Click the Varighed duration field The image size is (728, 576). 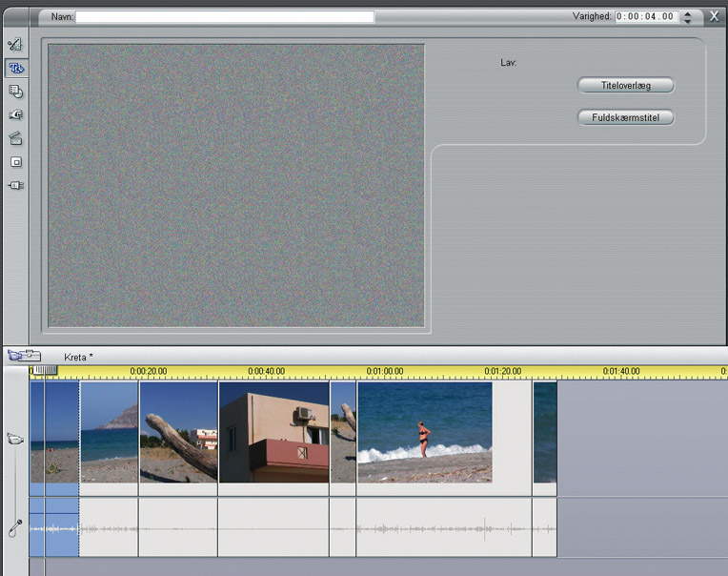tap(646, 16)
